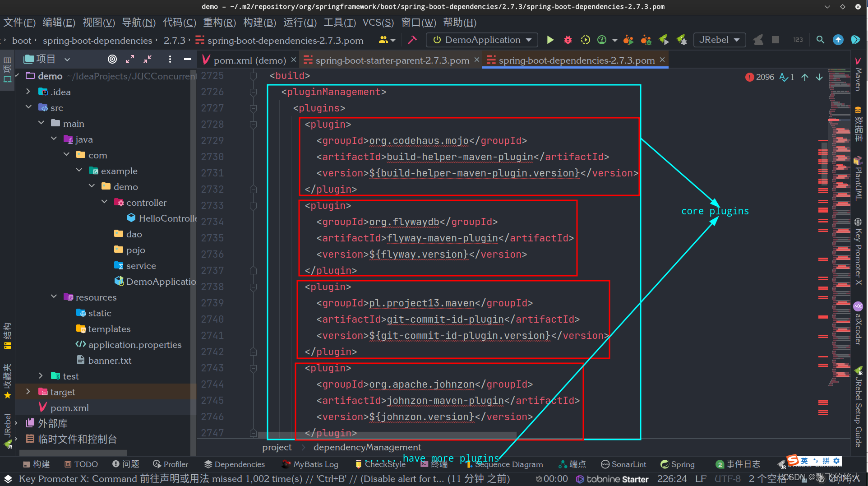Open the search everywhere magnifier
Viewport: 868px width, 486px height.
coord(820,40)
